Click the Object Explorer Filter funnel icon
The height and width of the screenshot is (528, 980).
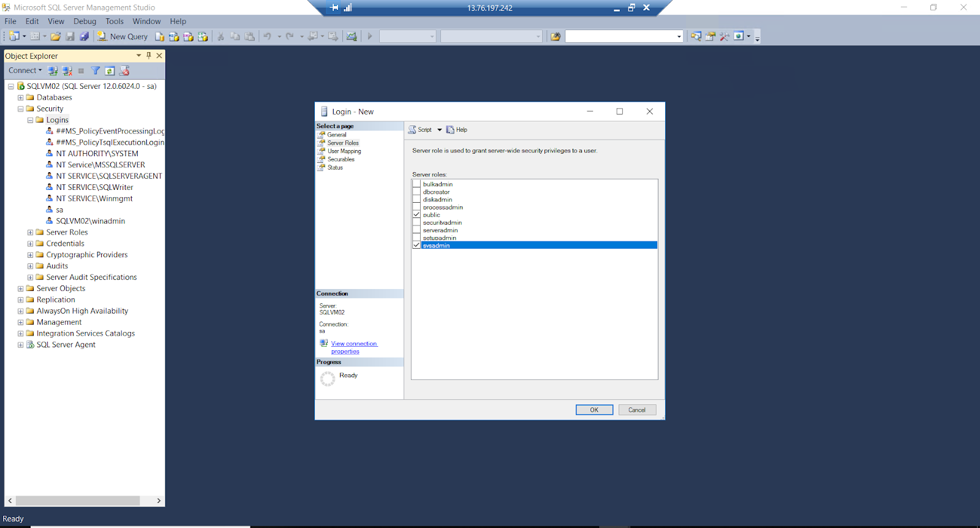click(x=96, y=70)
